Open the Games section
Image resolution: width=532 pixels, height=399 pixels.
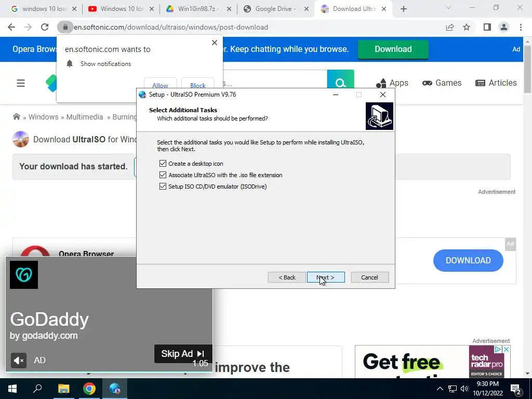[442, 83]
